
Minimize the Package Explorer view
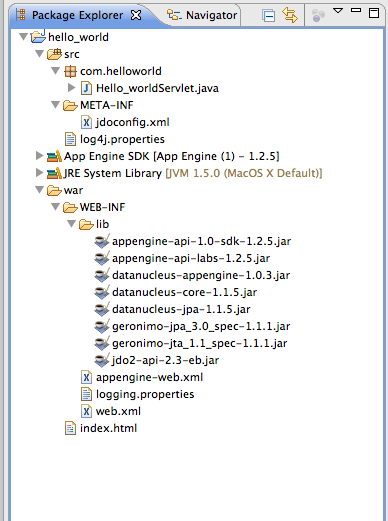(x=356, y=10)
